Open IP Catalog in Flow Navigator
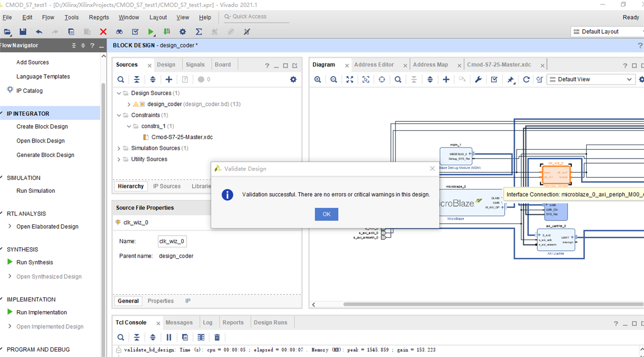The width and height of the screenshot is (644, 357). click(30, 91)
